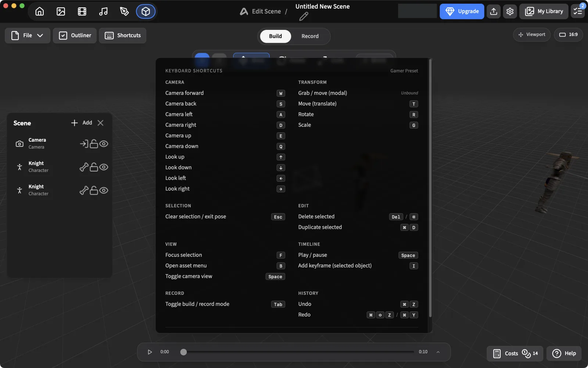Toggle visibility eye for first Knight
This screenshot has width=588, height=368.
[104, 167]
